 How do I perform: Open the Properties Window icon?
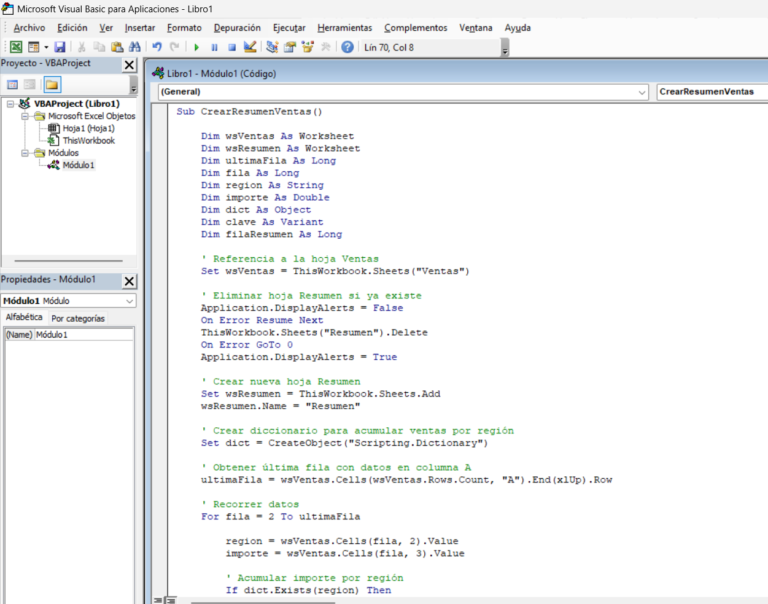click(290, 47)
